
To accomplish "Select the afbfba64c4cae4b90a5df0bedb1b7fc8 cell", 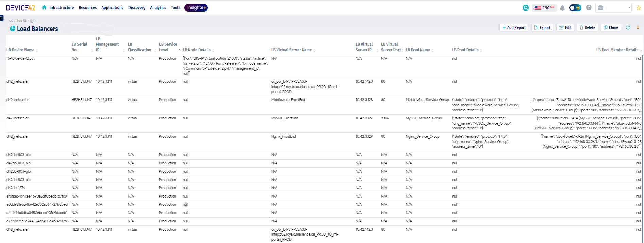I will click(x=37, y=196).
